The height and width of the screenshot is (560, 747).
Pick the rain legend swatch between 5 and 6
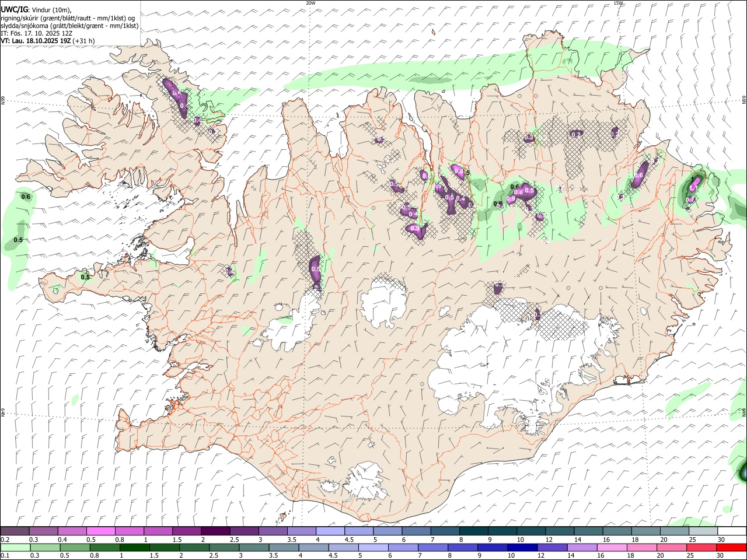click(373, 547)
